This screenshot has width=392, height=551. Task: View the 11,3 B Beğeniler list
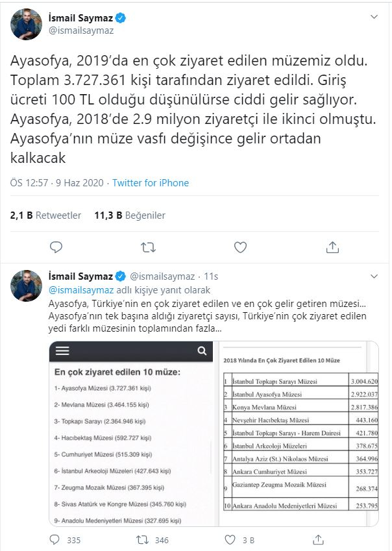coord(130,215)
